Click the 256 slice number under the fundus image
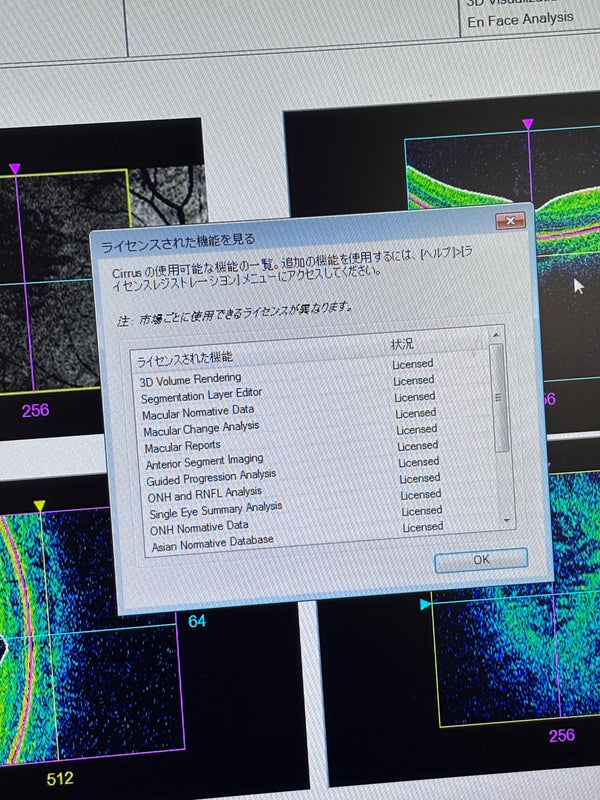Screen dimensions: 600x800 tap(35, 410)
